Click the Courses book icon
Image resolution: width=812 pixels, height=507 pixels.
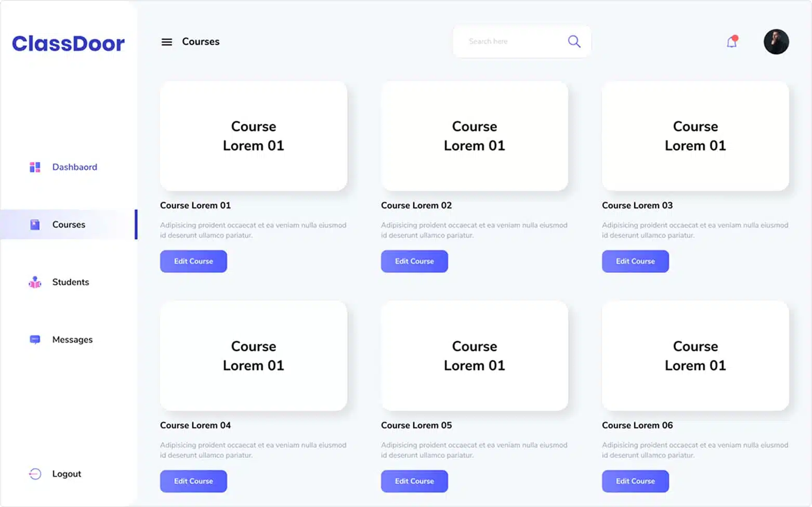tap(35, 225)
